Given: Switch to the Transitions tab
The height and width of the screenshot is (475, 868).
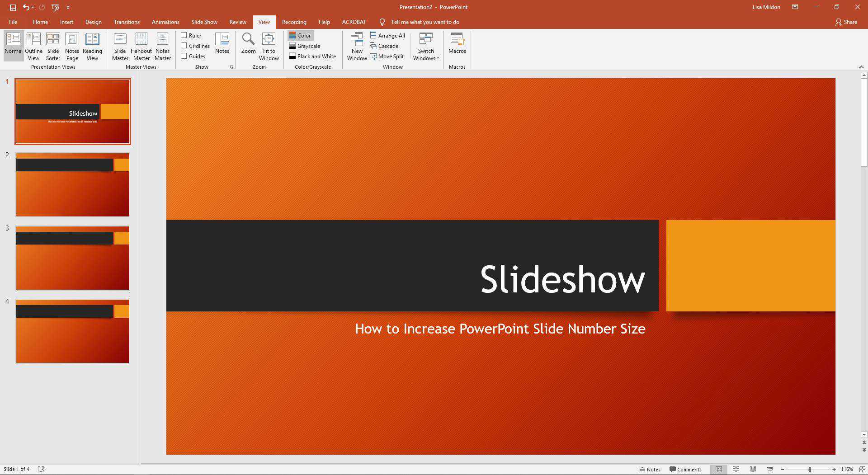Looking at the screenshot, I should pos(127,22).
